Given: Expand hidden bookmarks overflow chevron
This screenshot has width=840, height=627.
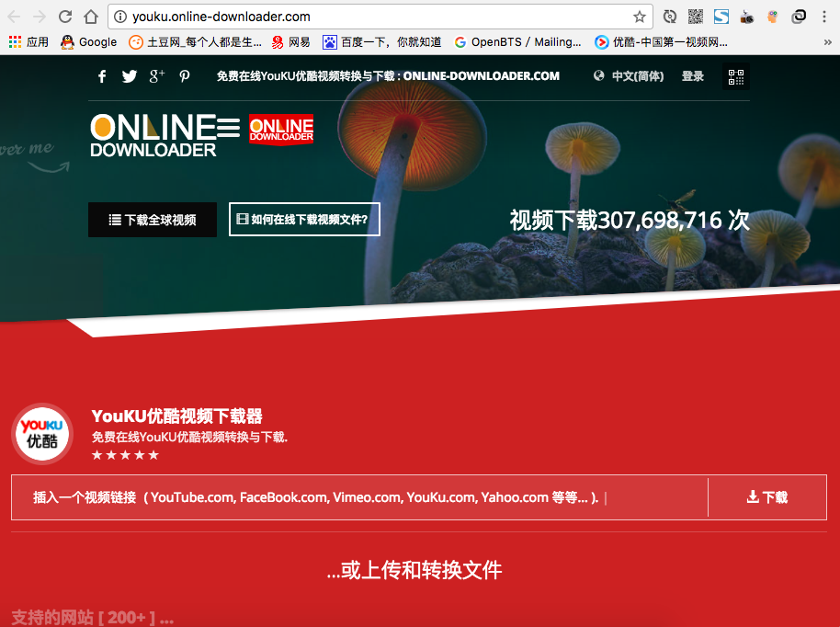Looking at the screenshot, I should click(x=828, y=42).
